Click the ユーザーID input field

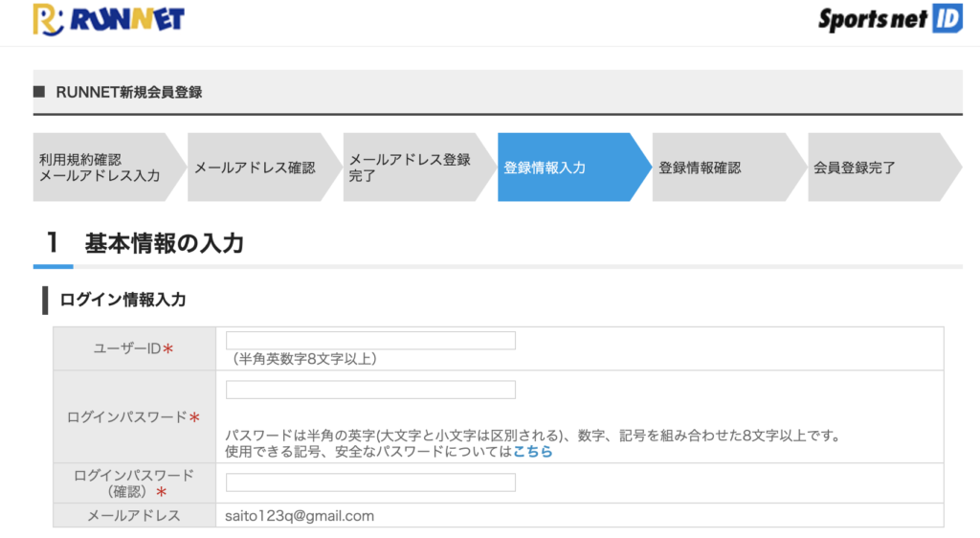[370, 341]
